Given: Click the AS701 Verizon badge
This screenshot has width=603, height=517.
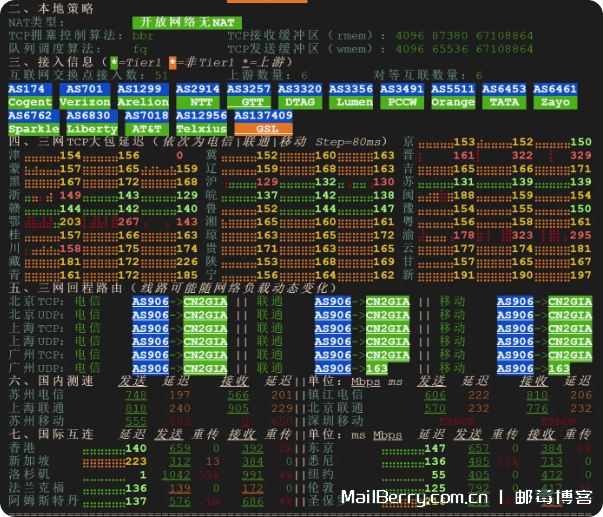Looking at the screenshot, I should (85, 96).
